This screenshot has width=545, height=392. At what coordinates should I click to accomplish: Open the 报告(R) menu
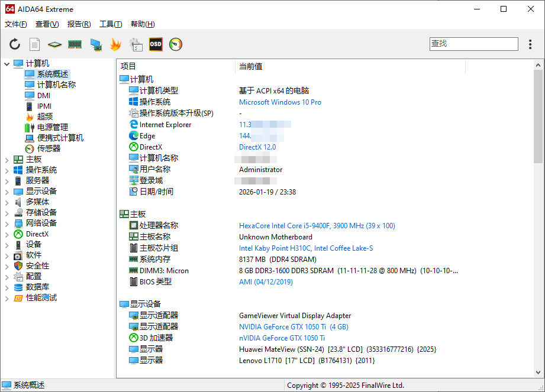(79, 24)
